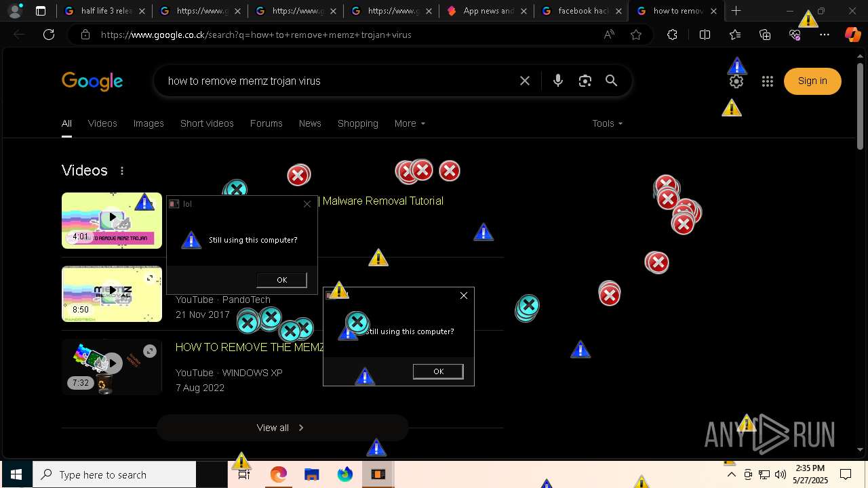Open the volume control tray icon

point(781,474)
